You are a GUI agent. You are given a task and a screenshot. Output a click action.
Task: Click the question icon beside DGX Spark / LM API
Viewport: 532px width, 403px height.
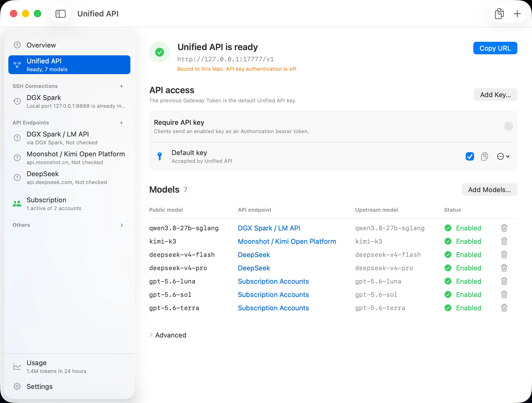point(17,138)
